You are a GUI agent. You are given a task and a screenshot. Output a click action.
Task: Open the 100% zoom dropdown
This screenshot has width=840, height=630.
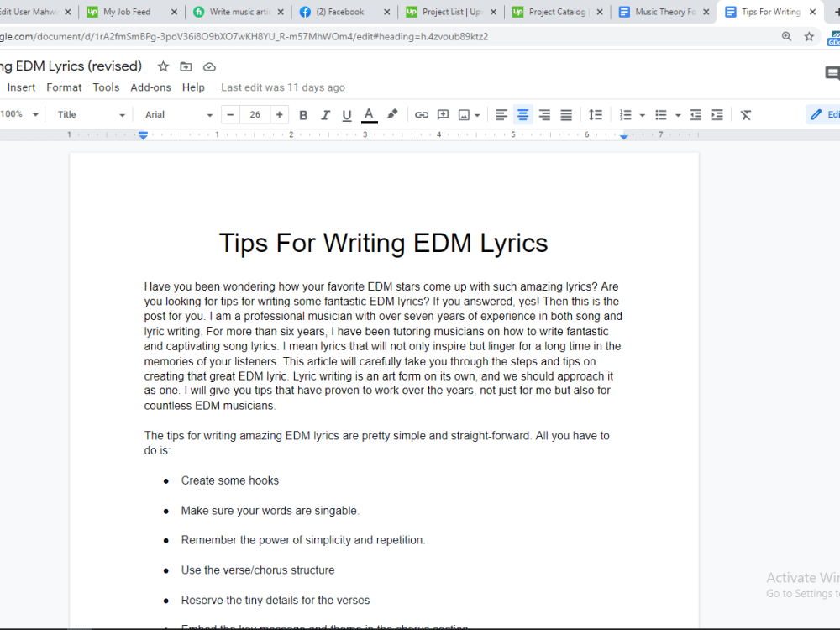click(19, 114)
